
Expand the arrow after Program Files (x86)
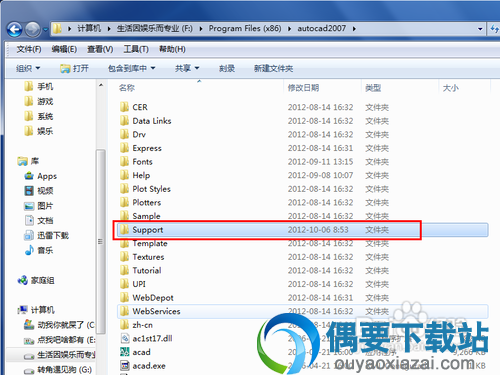289,29
